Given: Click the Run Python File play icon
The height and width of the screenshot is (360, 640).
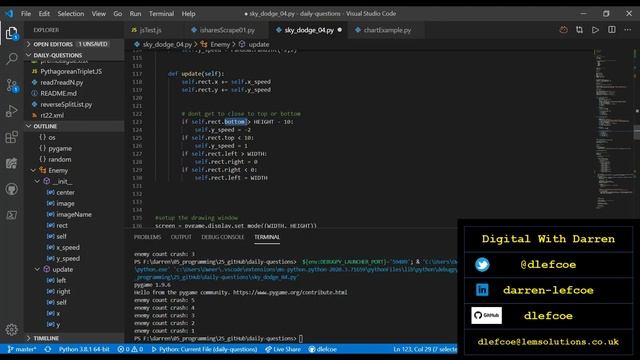Looking at the screenshot, I should pos(596,30).
